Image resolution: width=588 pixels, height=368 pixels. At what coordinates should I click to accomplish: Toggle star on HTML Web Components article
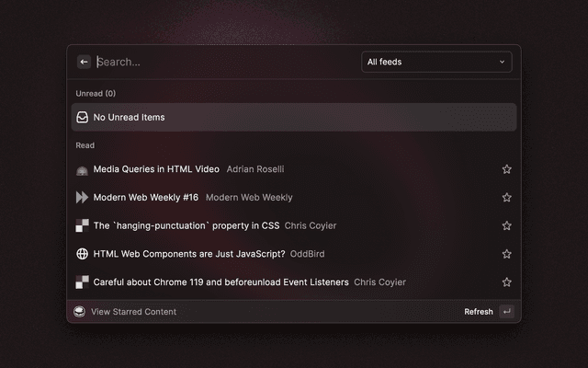coord(506,254)
